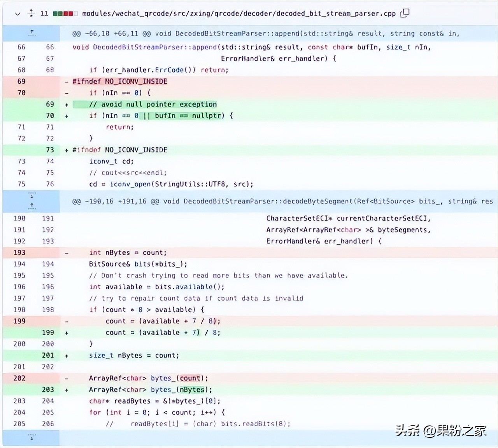Click the append signature line with "size_t nIn,"
The image size is (498, 448).
click(252, 47)
